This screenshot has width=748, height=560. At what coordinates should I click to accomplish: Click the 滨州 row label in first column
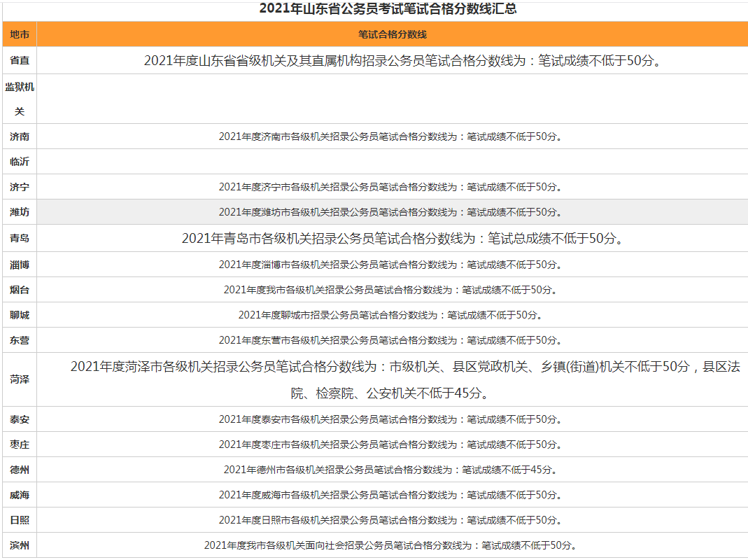click(20, 545)
